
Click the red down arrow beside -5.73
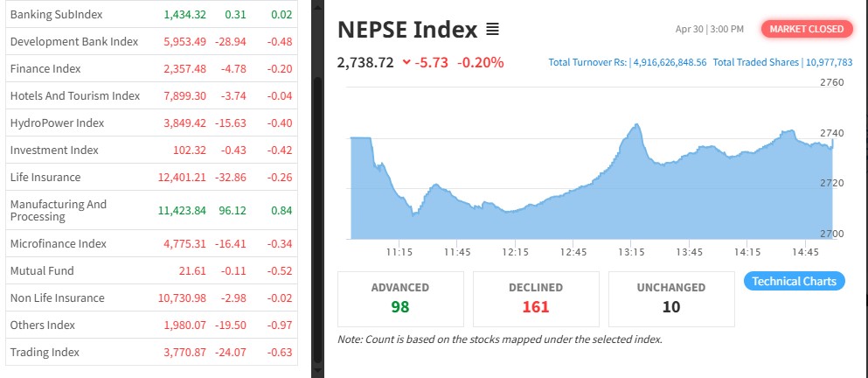(x=407, y=62)
